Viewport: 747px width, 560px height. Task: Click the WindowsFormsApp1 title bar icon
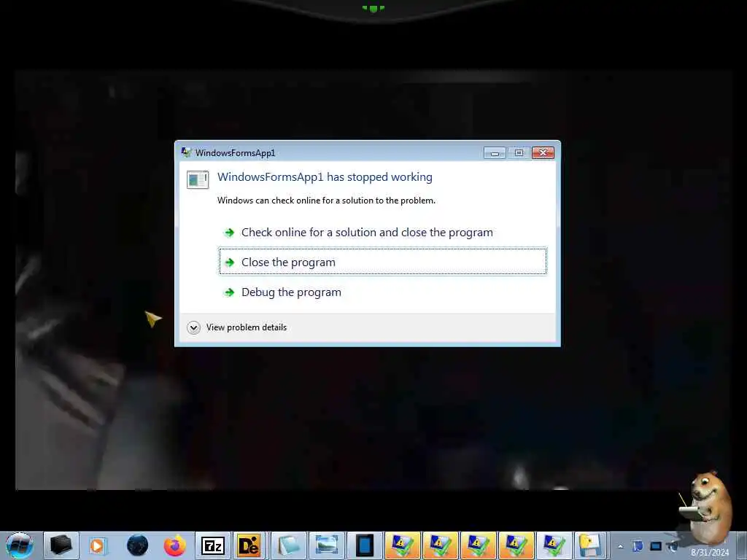tap(186, 152)
